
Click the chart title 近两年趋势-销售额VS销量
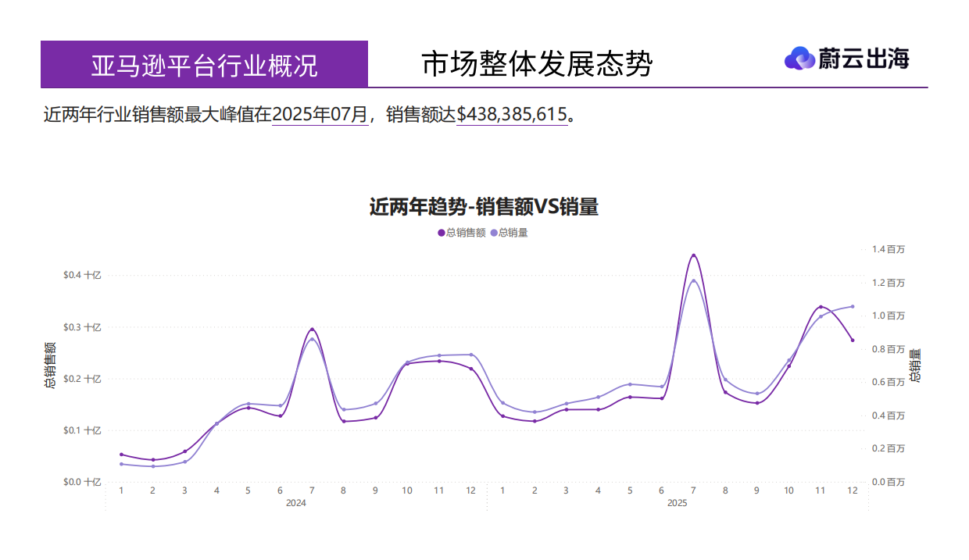(484, 206)
